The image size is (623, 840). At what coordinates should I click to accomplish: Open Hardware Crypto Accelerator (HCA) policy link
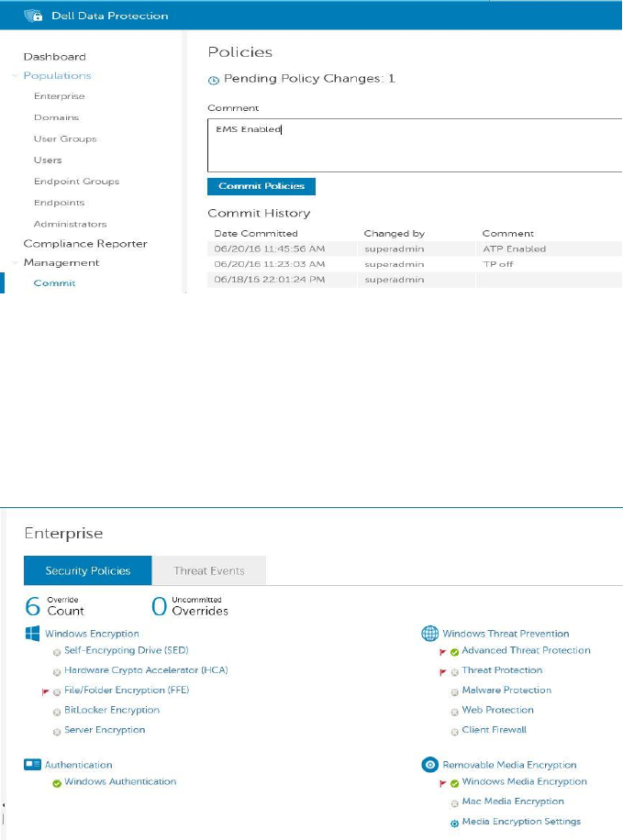146,670
